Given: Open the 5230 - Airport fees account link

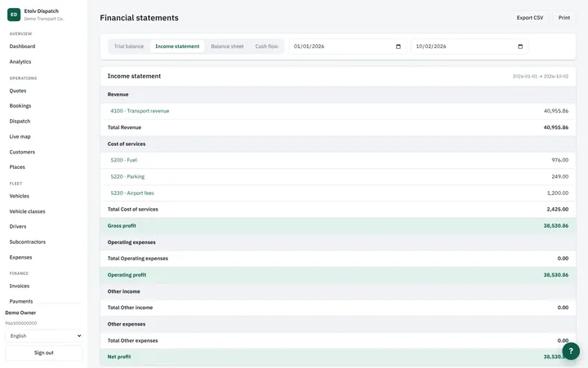Looking at the screenshot, I should (x=132, y=193).
